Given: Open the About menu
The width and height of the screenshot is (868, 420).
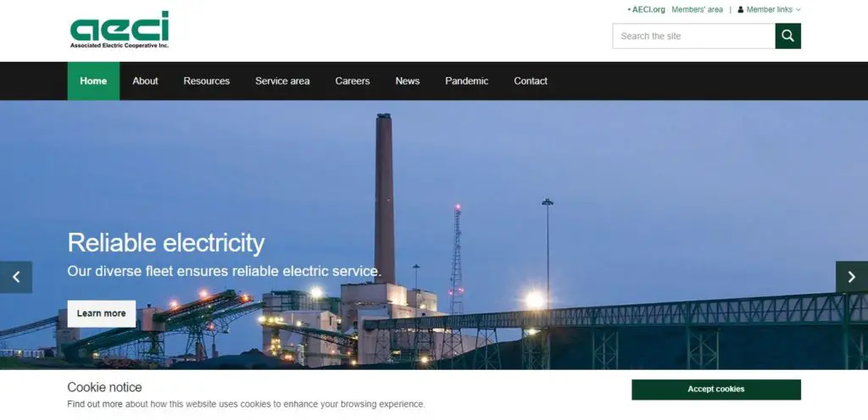Looking at the screenshot, I should (145, 80).
